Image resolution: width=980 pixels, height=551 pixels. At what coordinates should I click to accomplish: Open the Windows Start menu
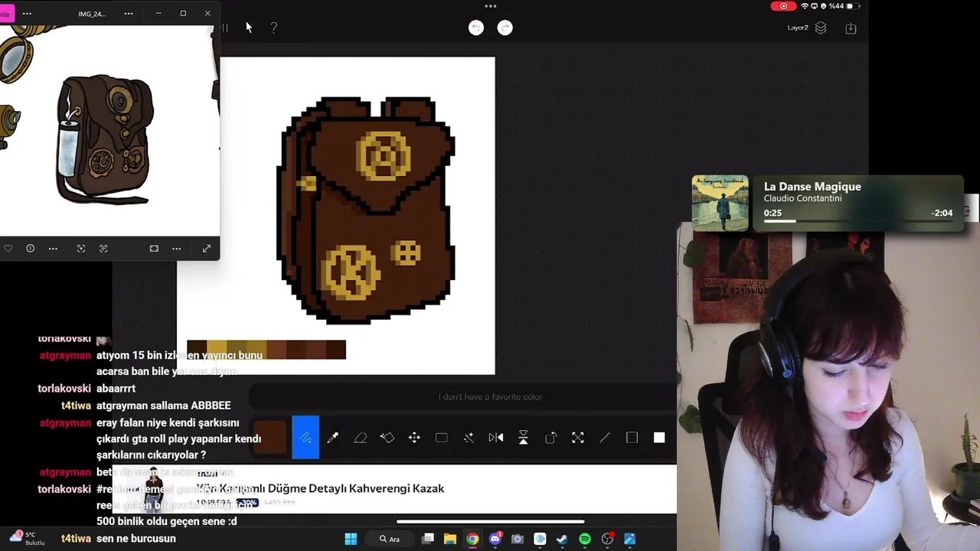(351, 539)
